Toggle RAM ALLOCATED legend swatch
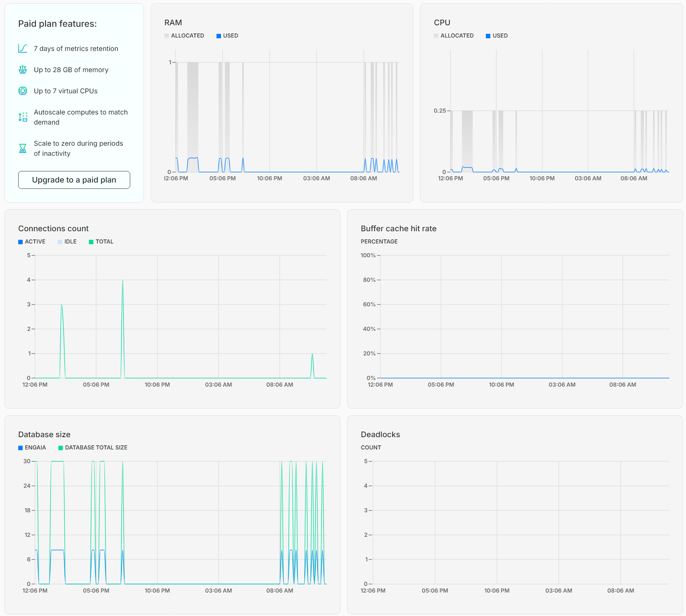686x616 pixels. [167, 36]
